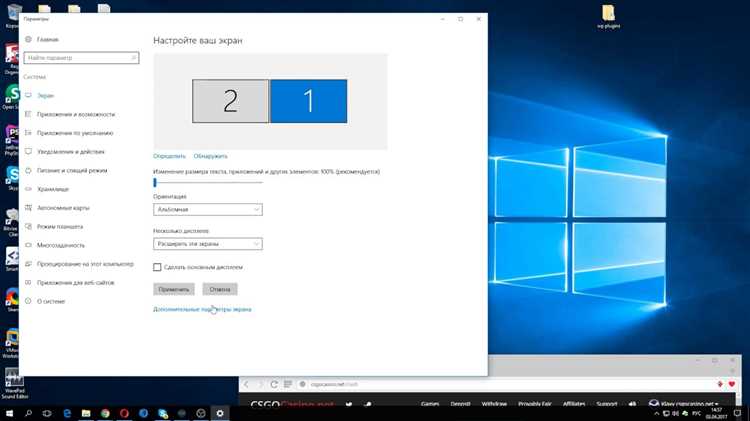Screen dimensions: 750x421
Task: Open the Windows Start menu
Action: [10, 413]
